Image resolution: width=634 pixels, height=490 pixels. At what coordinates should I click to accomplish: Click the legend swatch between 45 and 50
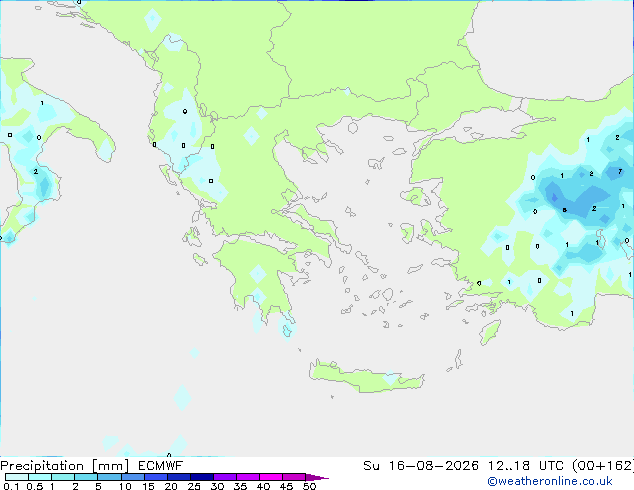(x=294, y=477)
